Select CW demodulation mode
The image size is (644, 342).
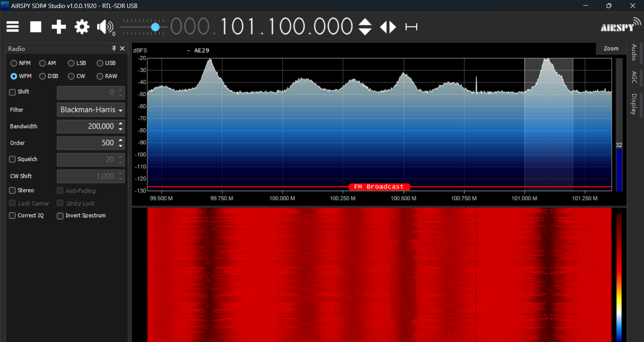[x=76, y=76]
